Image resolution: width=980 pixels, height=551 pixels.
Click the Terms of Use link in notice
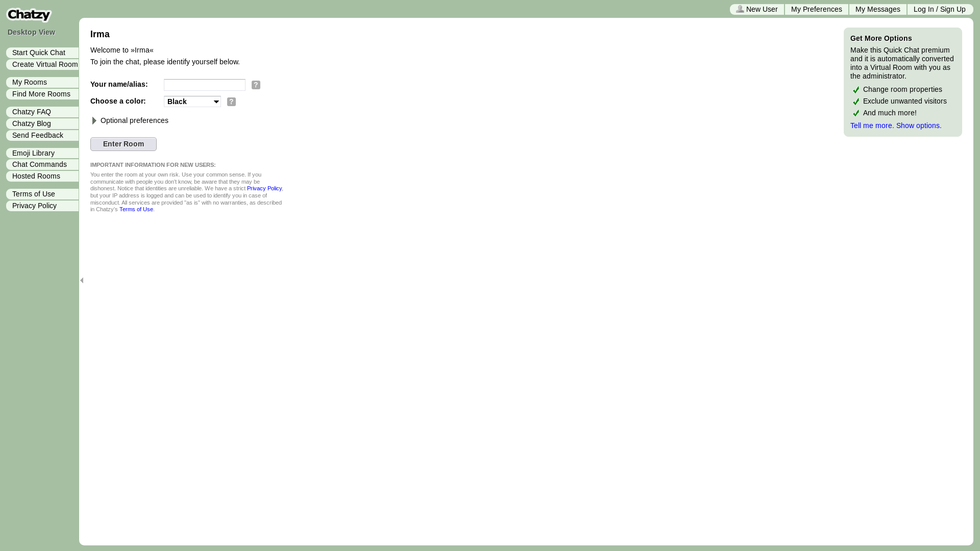[x=136, y=209]
